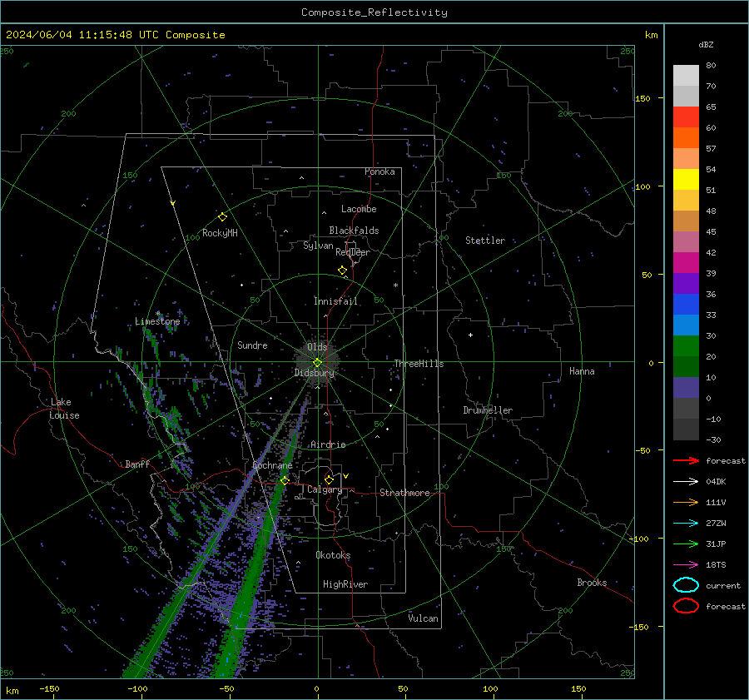
Task: Click the cyan 27ZW arrow legend icon
Action: (686, 524)
